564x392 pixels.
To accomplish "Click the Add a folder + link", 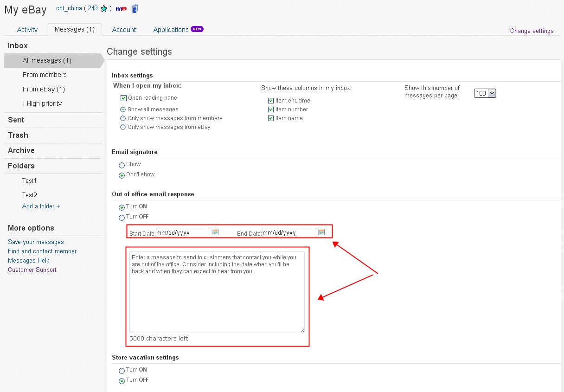I will (x=41, y=206).
